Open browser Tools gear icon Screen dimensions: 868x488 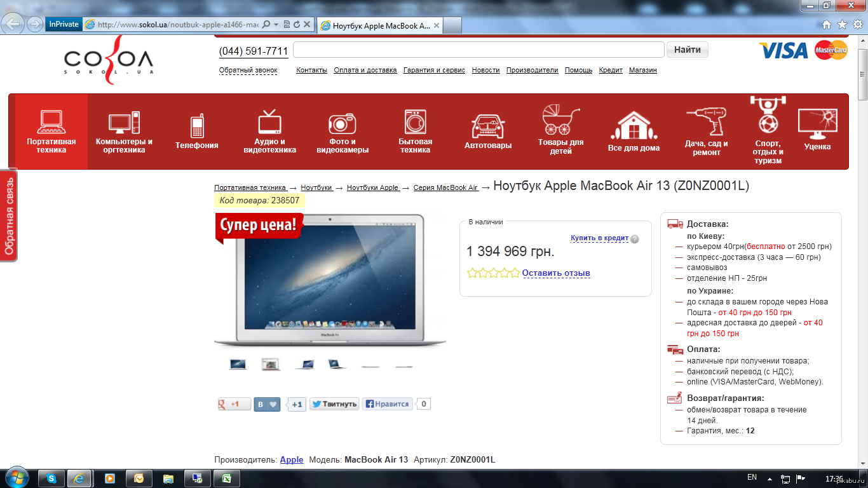coord(857,24)
